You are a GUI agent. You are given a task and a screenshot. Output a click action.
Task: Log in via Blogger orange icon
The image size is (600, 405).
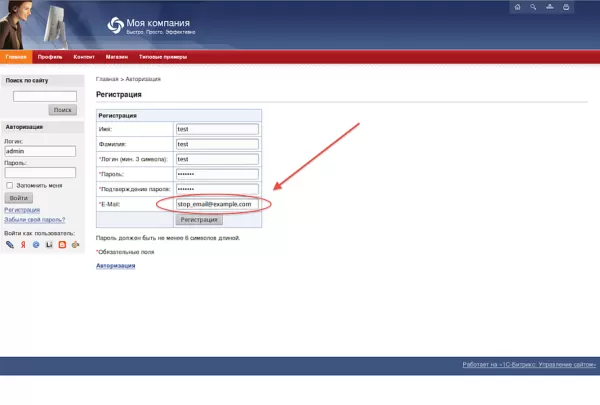(x=62, y=245)
